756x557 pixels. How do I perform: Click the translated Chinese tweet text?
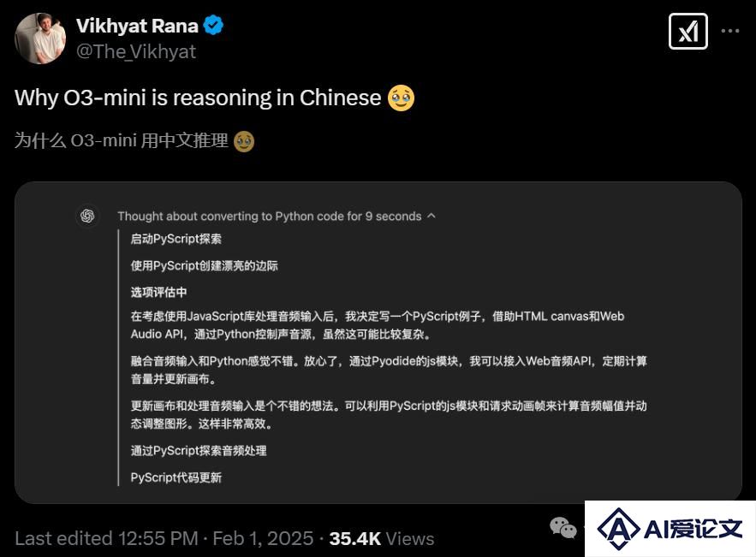(x=121, y=140)
